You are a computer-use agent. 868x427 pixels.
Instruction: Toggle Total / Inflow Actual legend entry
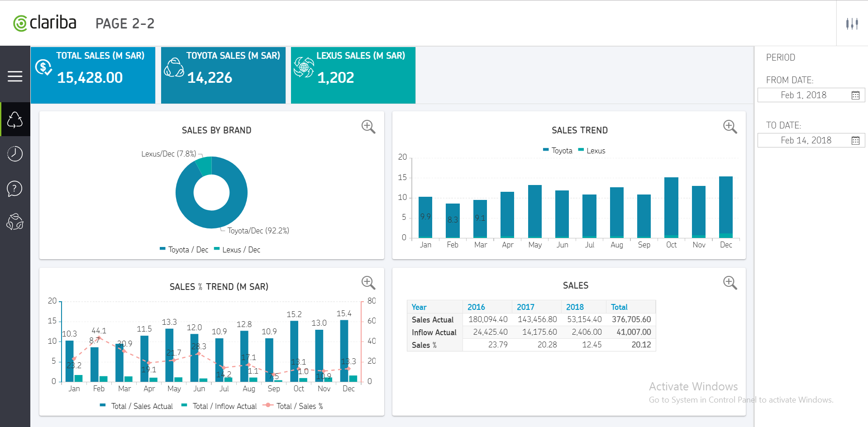click(219, 406)
